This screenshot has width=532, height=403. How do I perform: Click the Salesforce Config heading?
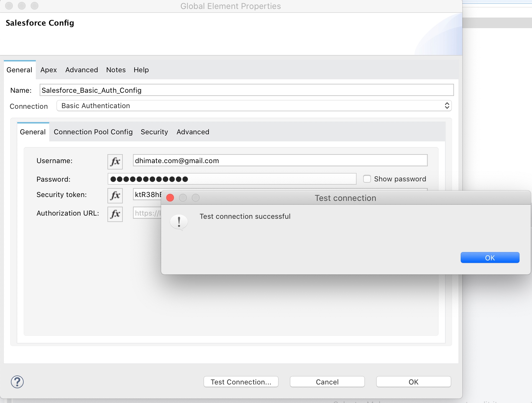coord(40,23)
